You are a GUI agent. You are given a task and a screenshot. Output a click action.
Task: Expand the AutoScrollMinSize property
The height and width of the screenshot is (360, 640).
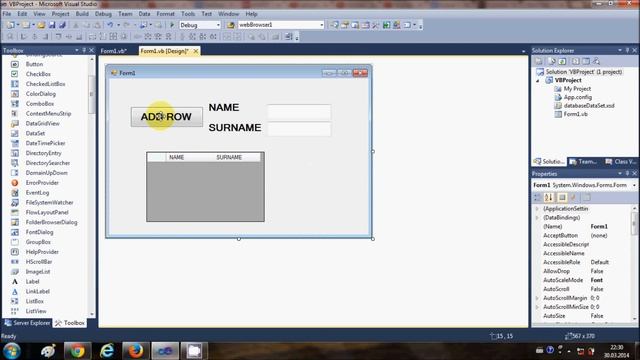537,307
